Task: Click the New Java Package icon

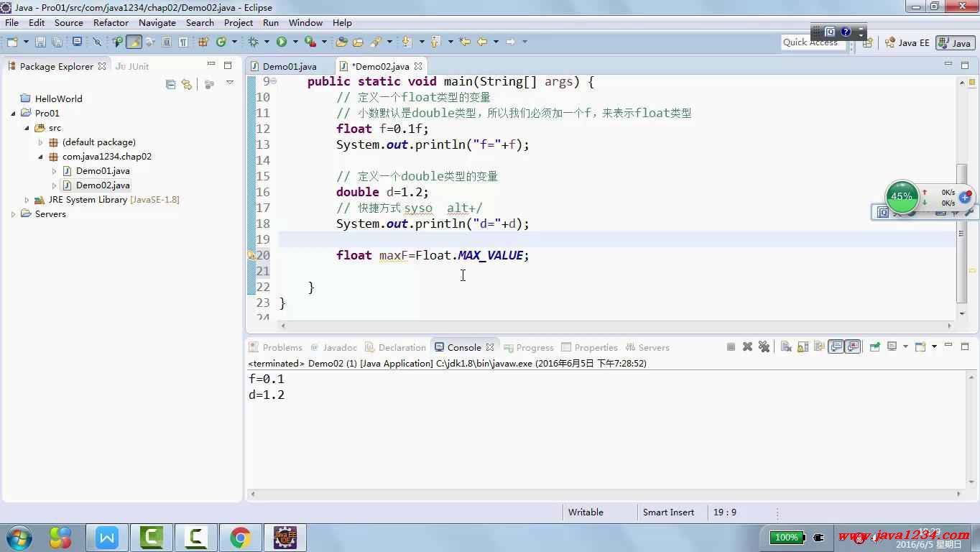Action: (203, 42)
